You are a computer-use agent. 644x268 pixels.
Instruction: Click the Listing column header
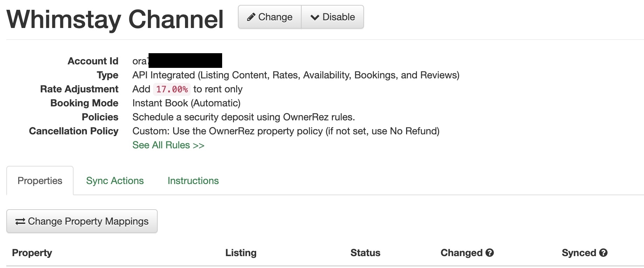[241, 253]
